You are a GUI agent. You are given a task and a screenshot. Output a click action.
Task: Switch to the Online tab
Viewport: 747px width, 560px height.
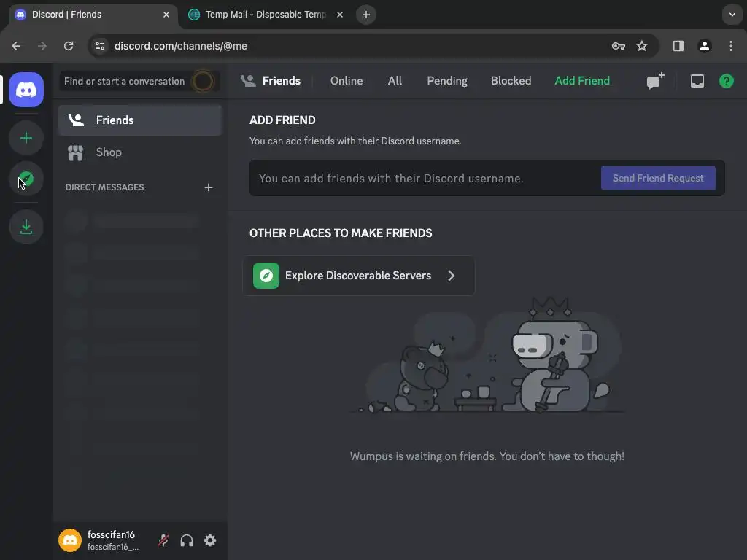[x=347, y=81]
